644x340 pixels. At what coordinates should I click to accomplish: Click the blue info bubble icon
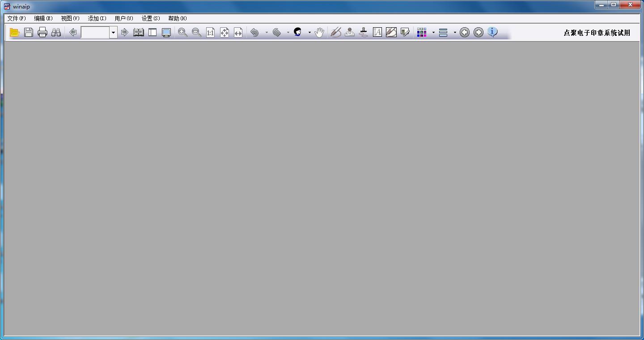[x=492, y=32]
